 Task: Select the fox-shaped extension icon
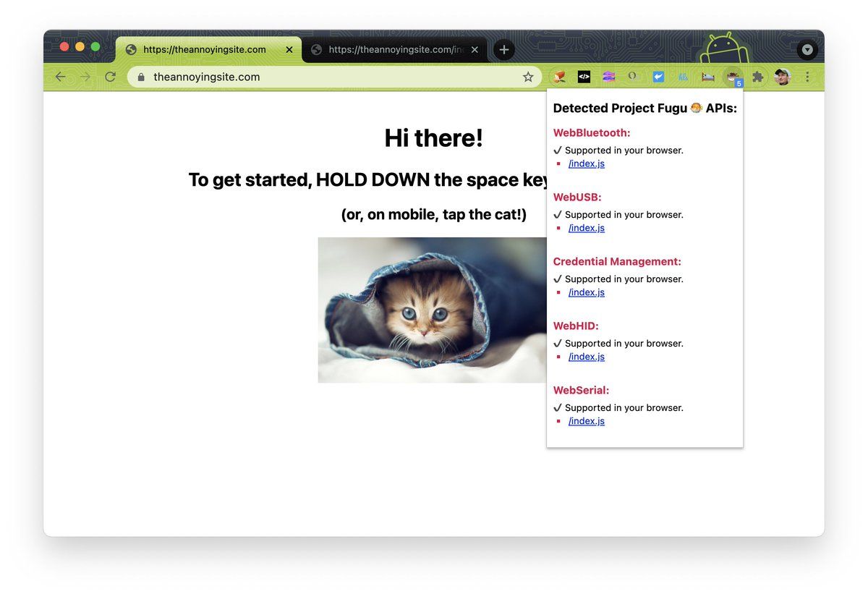558,76
